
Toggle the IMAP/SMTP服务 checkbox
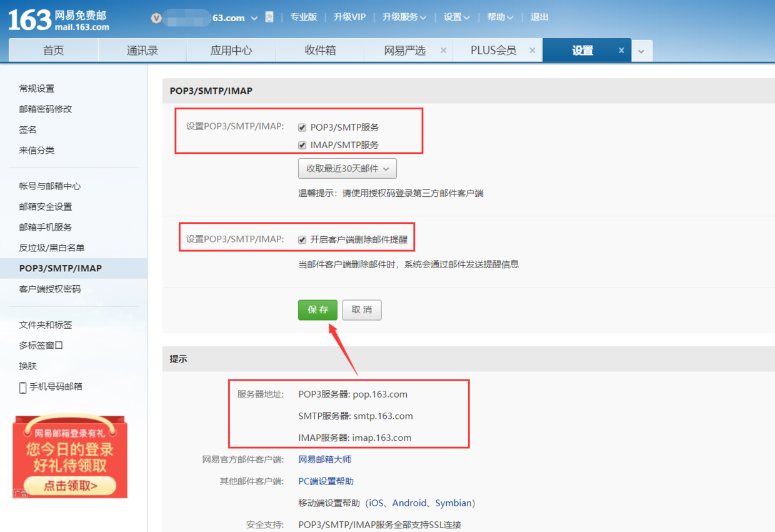(302, 146)
